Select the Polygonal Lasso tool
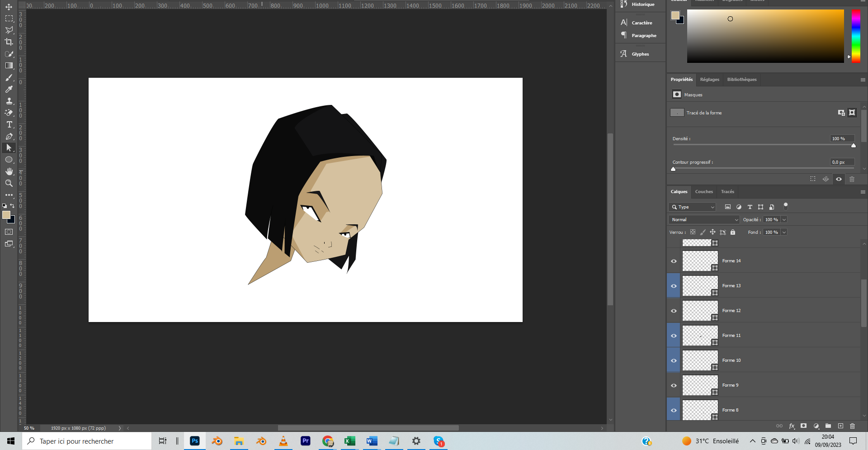Screen dimensions: 868x450 [9, 30]
